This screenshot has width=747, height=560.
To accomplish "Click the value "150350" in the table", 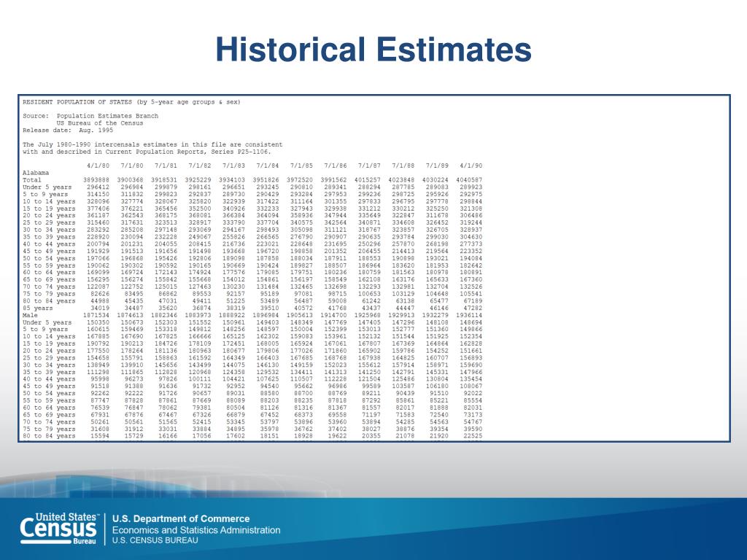I will (x=98, y=322).
